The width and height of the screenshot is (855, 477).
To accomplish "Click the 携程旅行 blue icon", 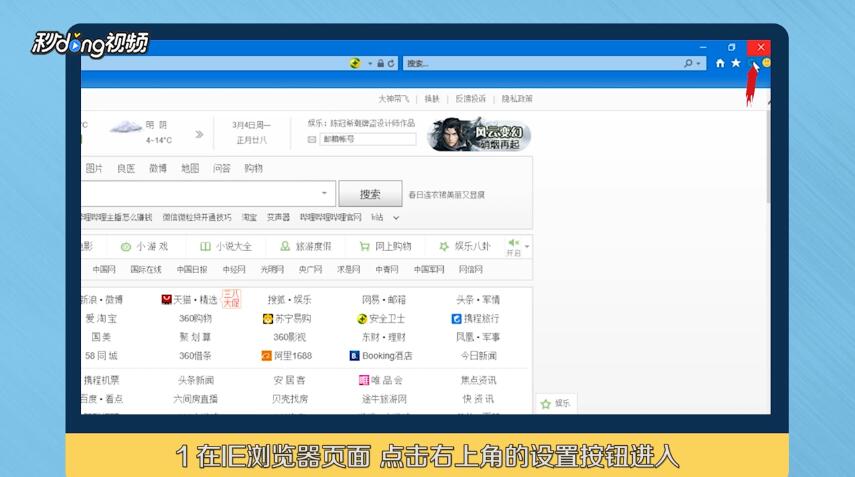I will tap(456, 318).
